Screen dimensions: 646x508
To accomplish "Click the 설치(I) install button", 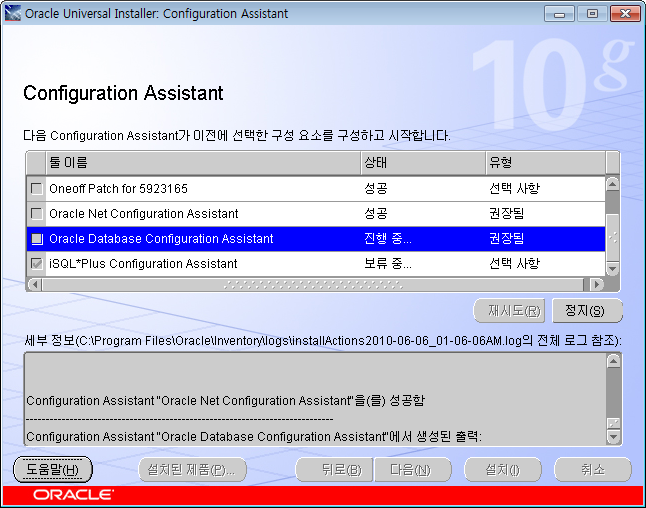I will [x=503, y=469].
